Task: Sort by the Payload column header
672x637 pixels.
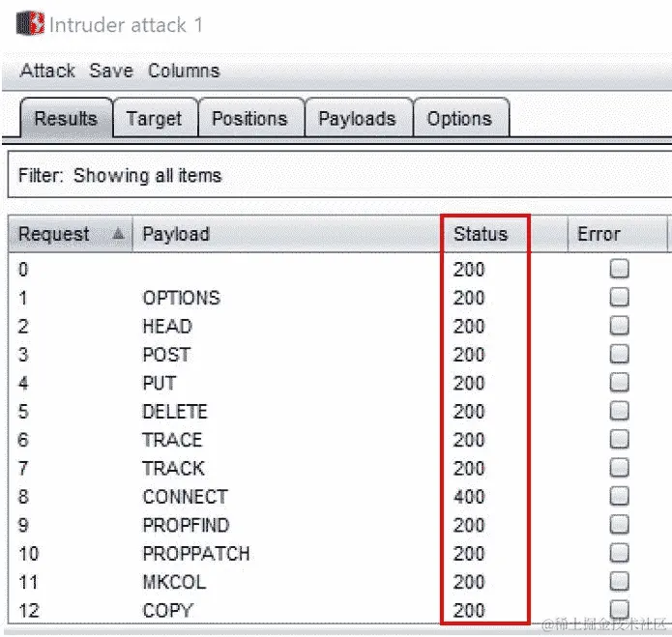Action: click(286, 234)
